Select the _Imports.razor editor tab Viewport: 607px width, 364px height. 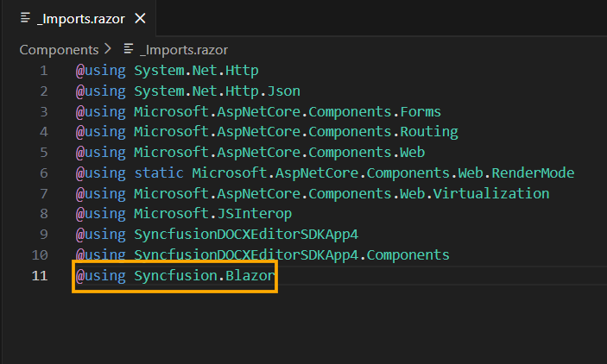pyautogui.click(x=79, y=18)
